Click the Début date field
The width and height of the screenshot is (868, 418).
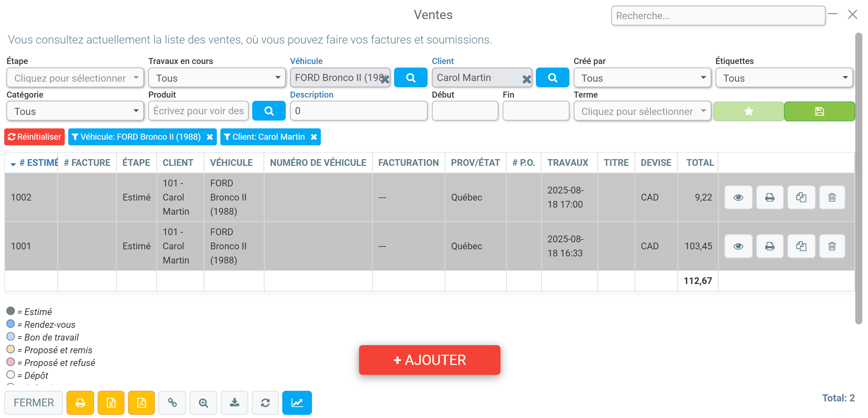(x=465, y=111)
